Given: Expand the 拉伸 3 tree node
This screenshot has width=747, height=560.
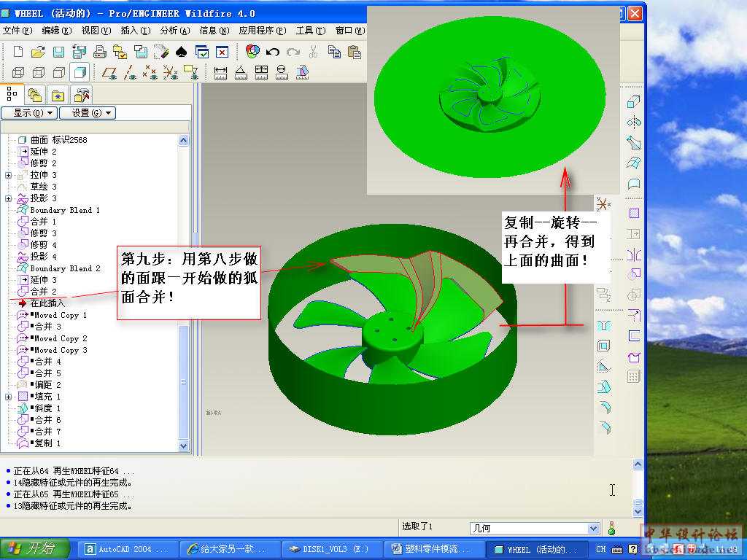Looking at the screenshot, I should tap(8, 175).
